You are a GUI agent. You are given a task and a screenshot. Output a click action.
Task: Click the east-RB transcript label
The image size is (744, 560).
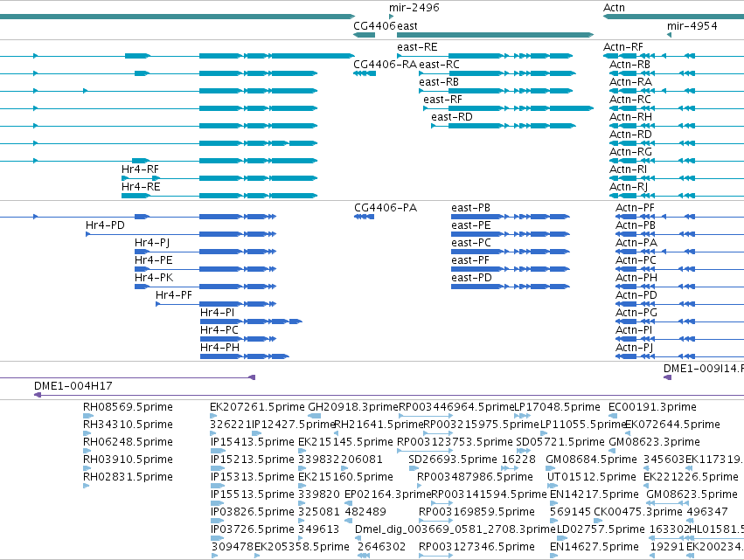point(439,82)
